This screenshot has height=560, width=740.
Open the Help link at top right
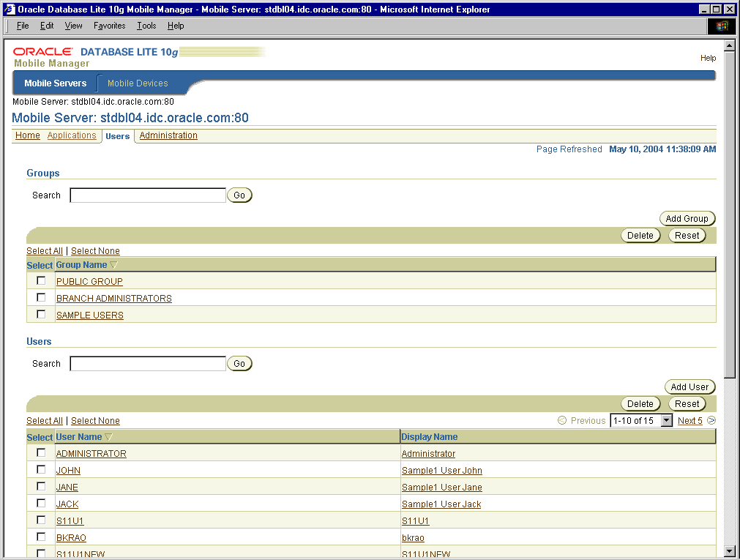click(708, 58)
